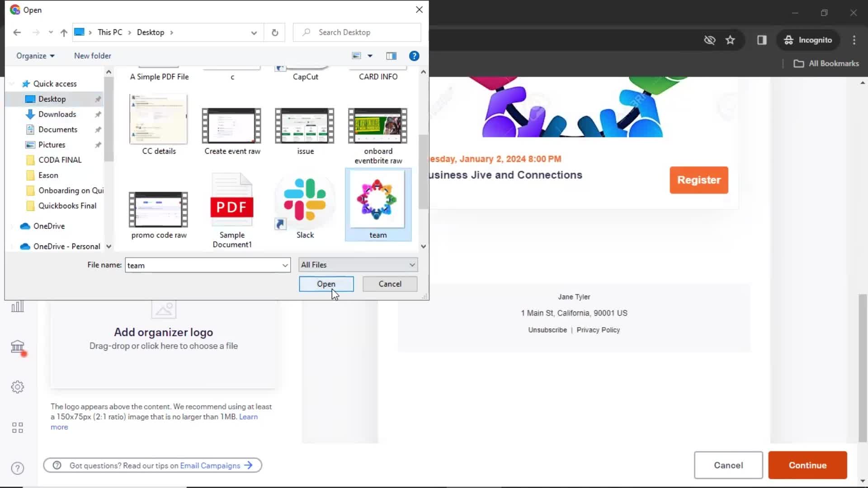
Task: Expand recent locations dropdown arrow
Action: 51,33
